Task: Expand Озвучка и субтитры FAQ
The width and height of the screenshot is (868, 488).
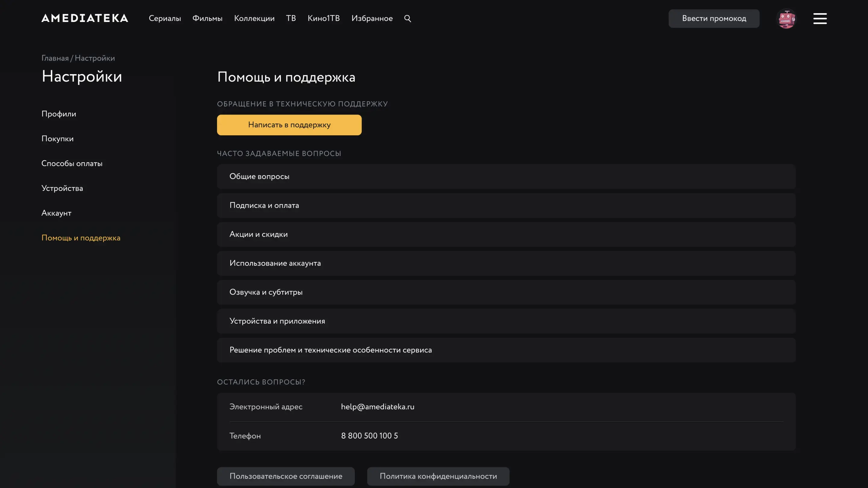Action: pos(506,292)
